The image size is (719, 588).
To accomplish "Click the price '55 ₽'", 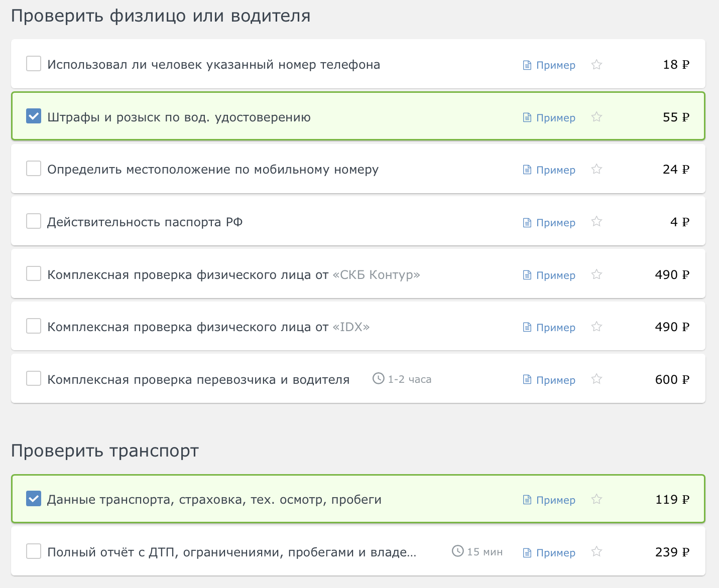I will 676,117.
